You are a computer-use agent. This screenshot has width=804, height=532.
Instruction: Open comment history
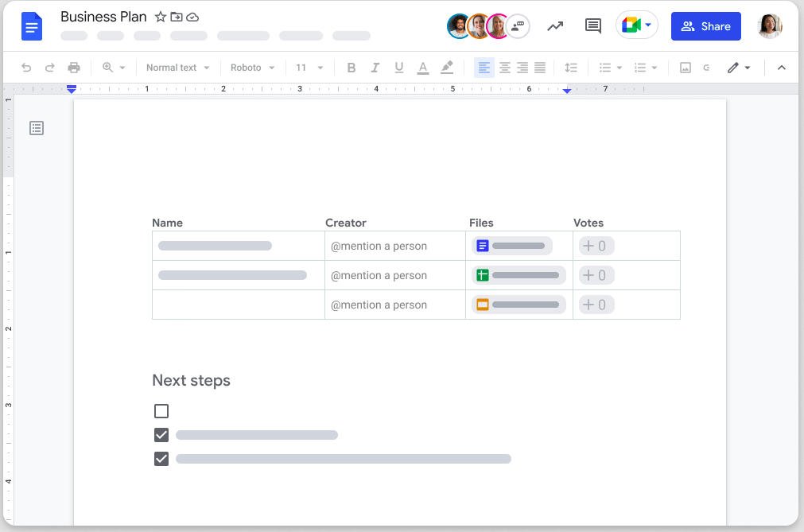coord(592,25)
